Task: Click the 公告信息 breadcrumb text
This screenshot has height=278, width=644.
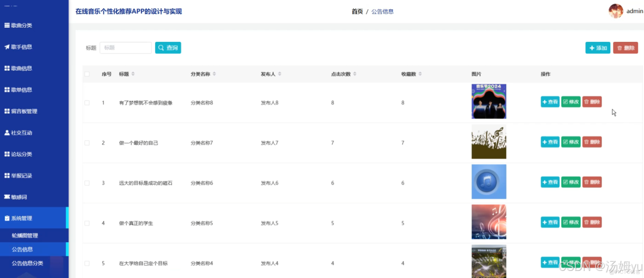Action: (x=382, y=11)
